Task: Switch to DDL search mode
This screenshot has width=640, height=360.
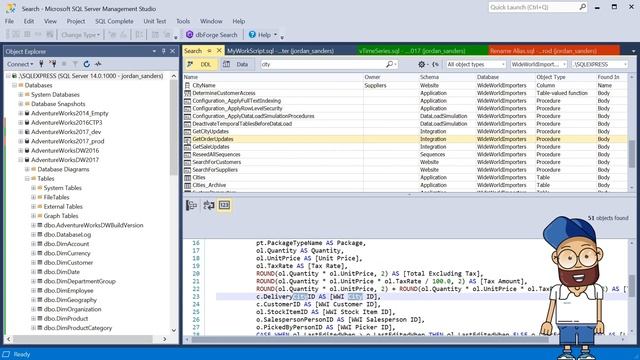Action: click(x=200, y=64)
